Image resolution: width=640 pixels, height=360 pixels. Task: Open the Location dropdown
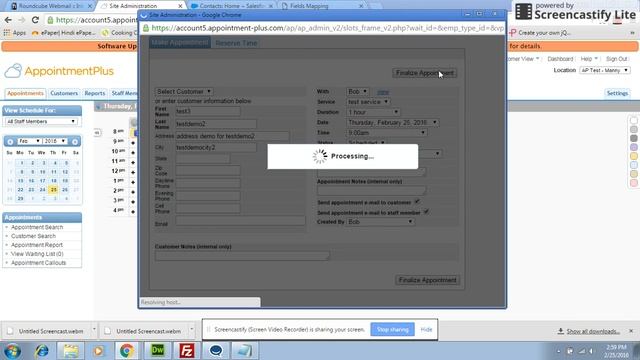click(x=604, y=70)
